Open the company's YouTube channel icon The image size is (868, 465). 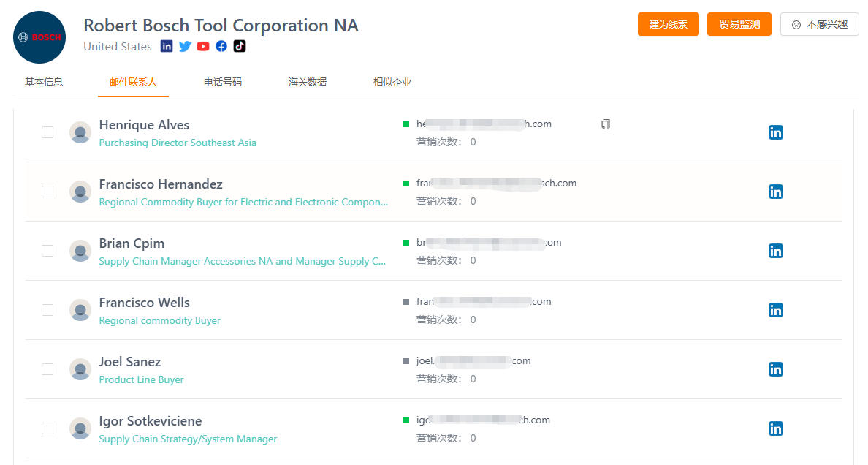point(203,46)
